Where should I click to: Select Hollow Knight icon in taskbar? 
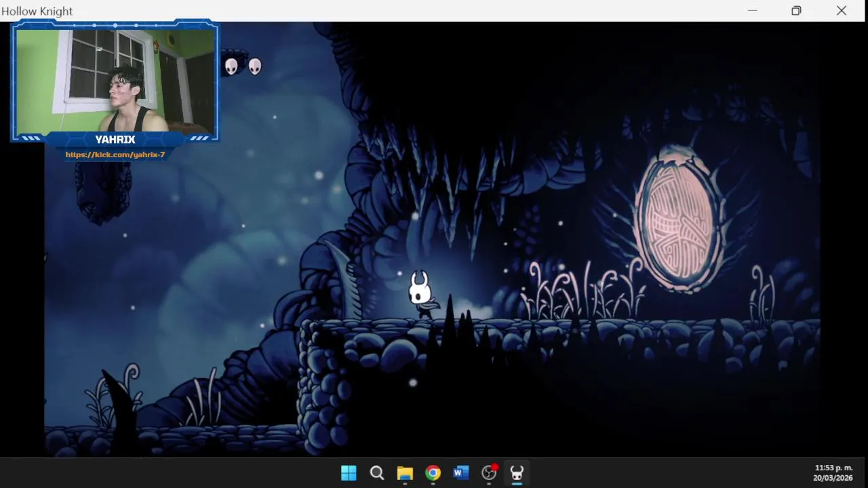[x=517, y=473]
